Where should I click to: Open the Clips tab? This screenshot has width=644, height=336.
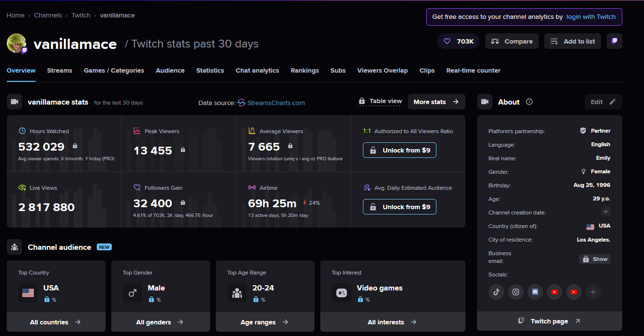click(x=427, y=70)
